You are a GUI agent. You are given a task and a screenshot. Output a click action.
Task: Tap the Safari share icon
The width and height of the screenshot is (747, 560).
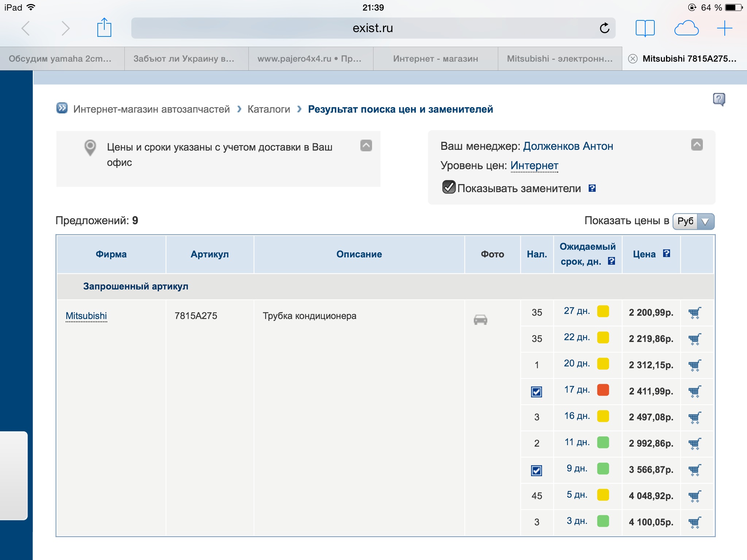tap(104, 28)
